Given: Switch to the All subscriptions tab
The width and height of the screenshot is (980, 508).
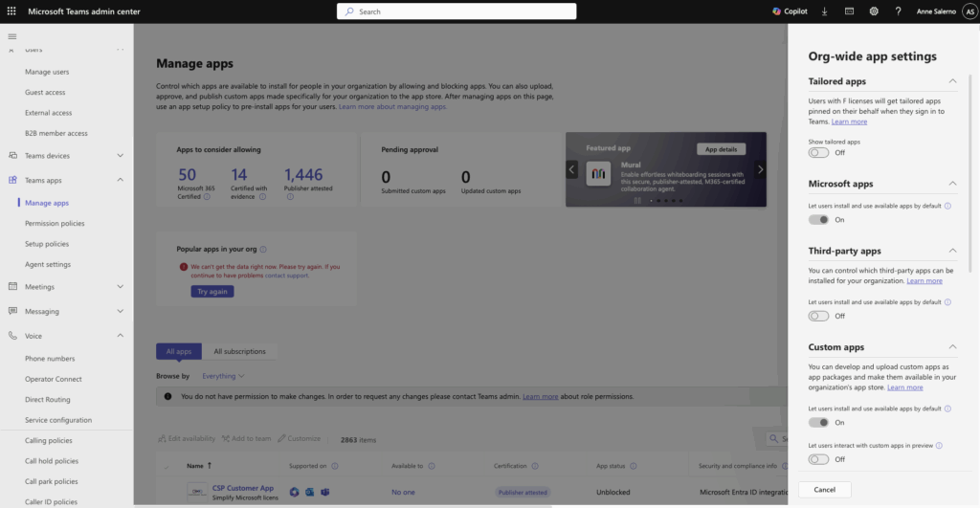Looking at the screenshot, I should point(239,351).
